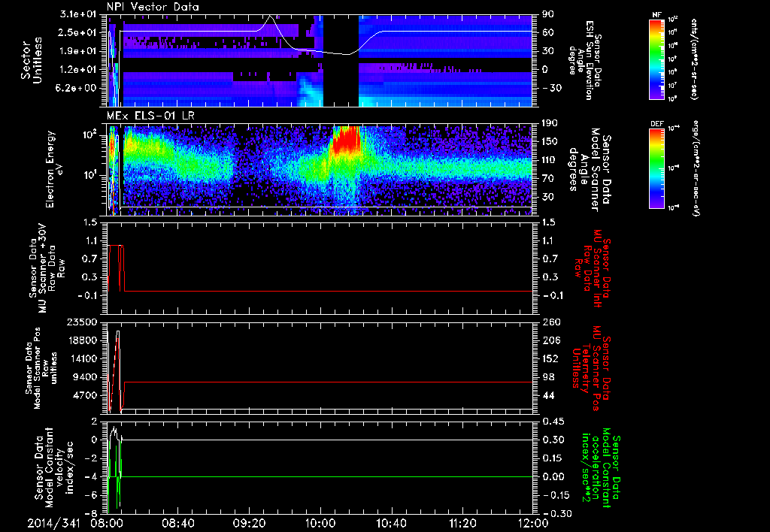Viewport: 770px width, 532px height.
Task: Click the black data gap in NPI panel
Action: point(341,60)
